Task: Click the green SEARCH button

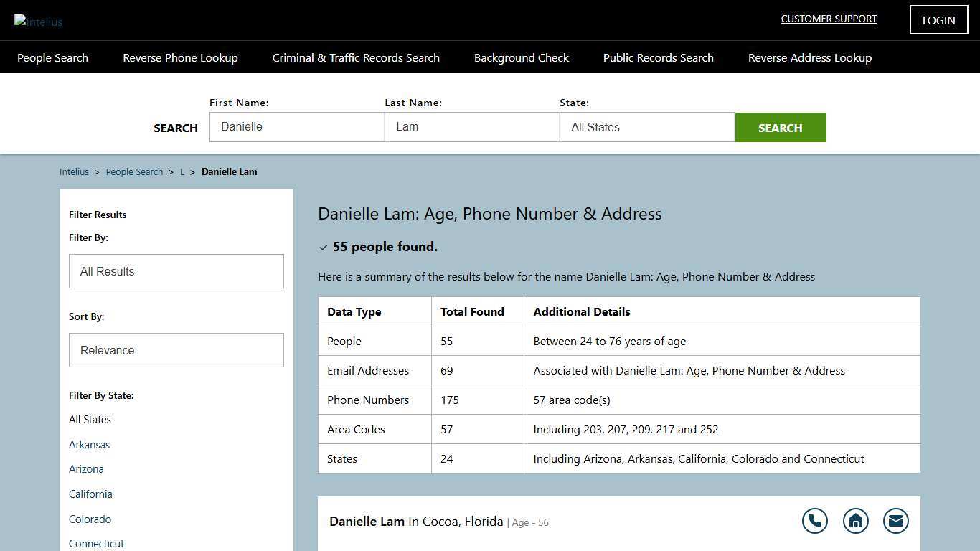Action: [x=781, y=127]
